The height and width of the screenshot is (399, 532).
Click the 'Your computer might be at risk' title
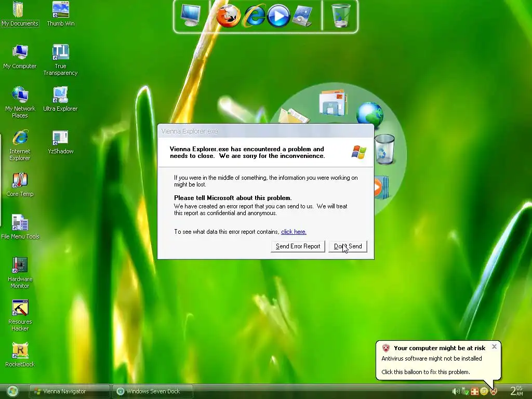pos(440,348)
